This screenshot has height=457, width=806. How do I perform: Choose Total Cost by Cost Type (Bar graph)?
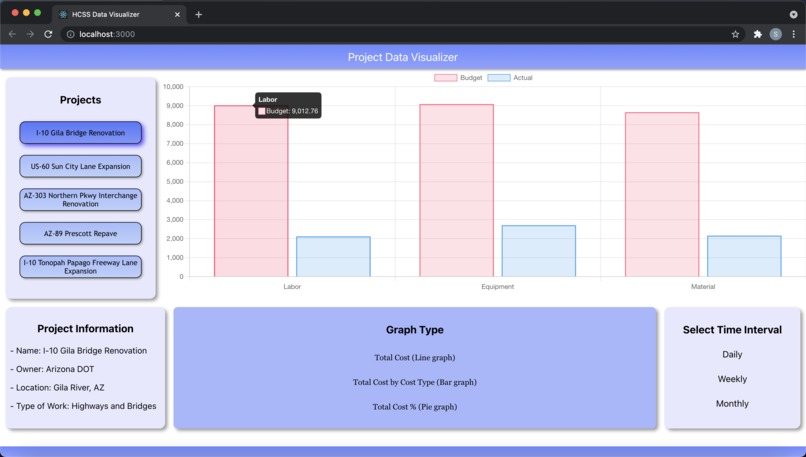click(x=415, y=382)
